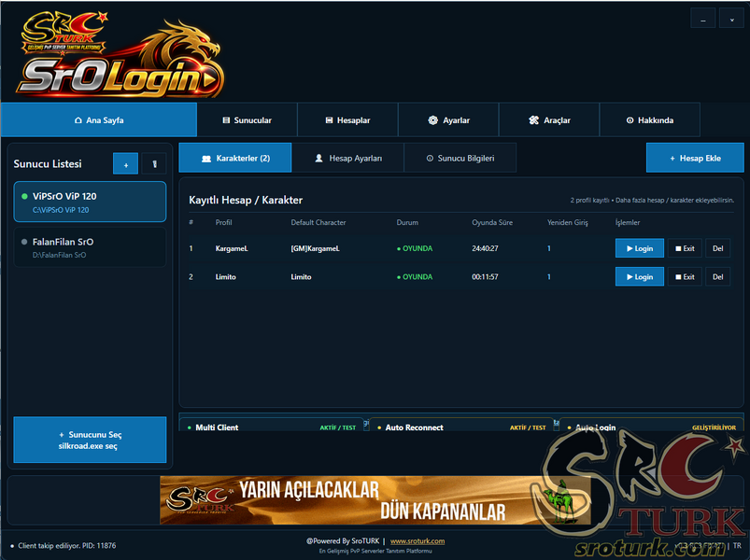
Task: Login the Limito profile
Action: (x=640, y=276)
